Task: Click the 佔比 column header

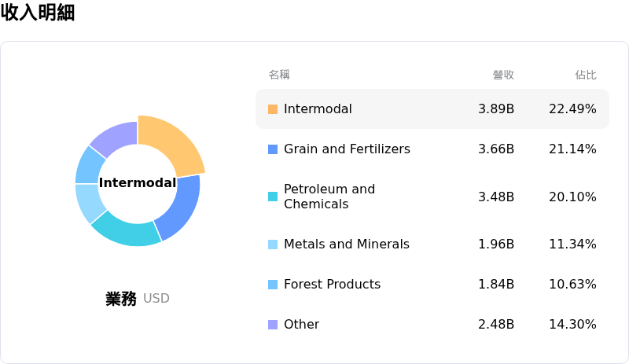Action: click(x=586, y=75)
